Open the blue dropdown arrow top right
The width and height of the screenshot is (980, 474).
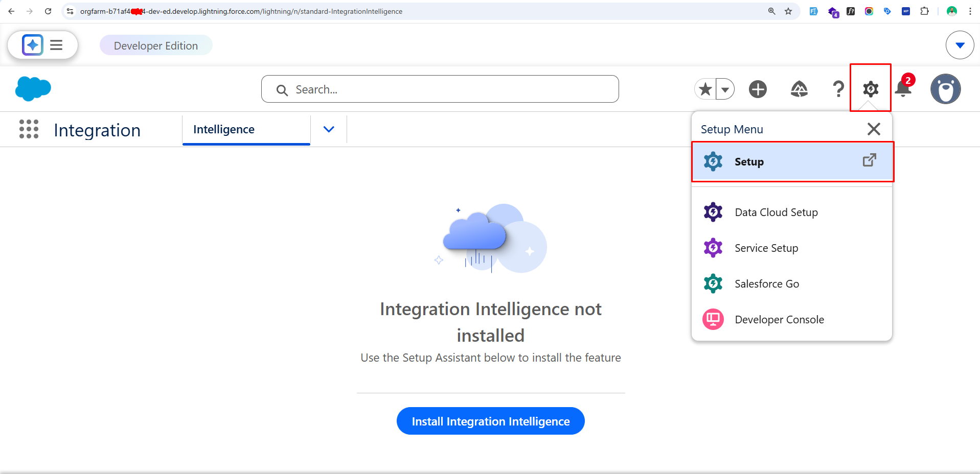click(960, 45)
